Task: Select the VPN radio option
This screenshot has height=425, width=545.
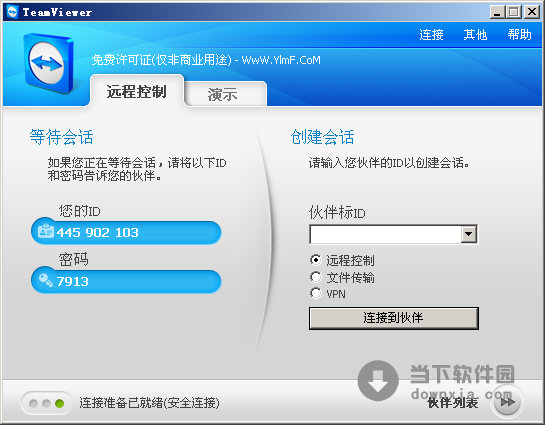Action: [316, 293]
